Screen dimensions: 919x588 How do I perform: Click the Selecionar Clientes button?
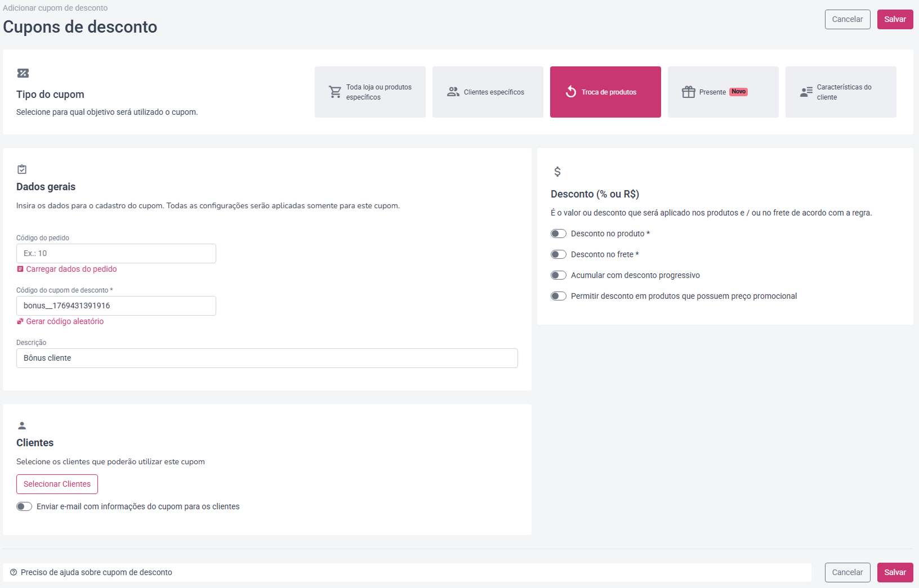(57, 484)
